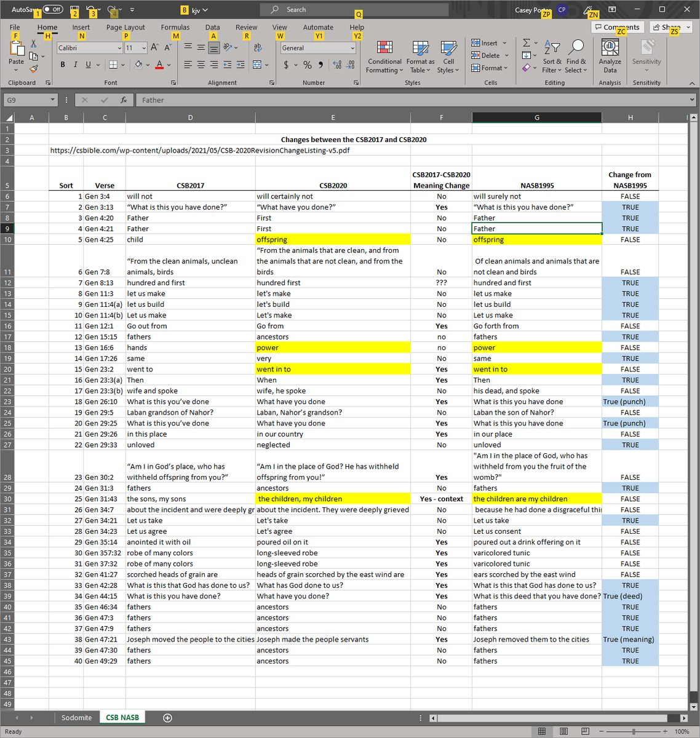Open the Data ribbon tab
Screen dimensions: 700x738
(213, 27)
